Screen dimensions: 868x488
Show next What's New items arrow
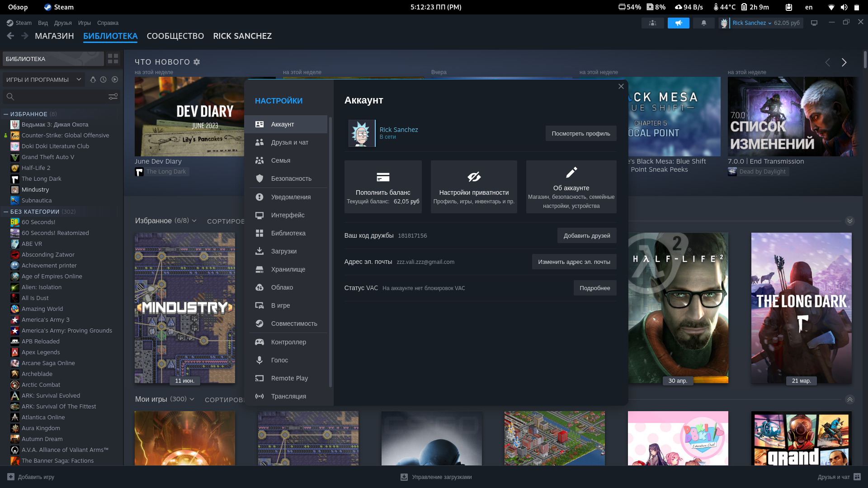pyautogui.click(x=844, y=62)
